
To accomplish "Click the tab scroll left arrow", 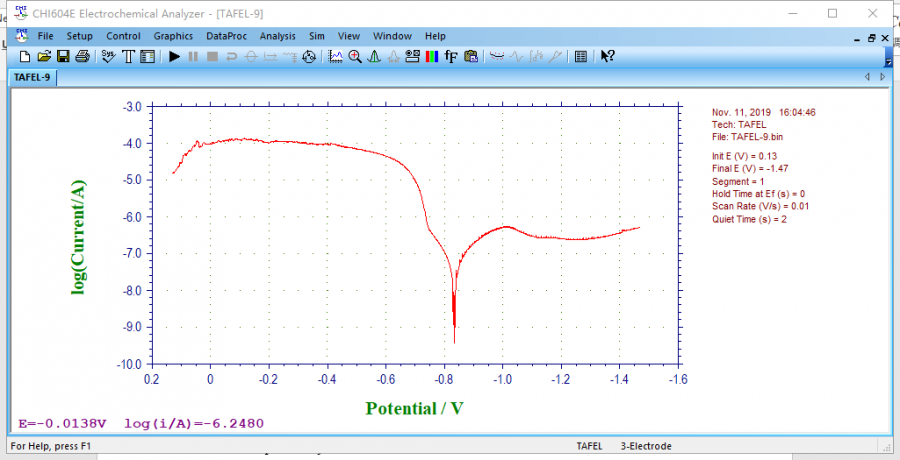I will pos(867,77).
